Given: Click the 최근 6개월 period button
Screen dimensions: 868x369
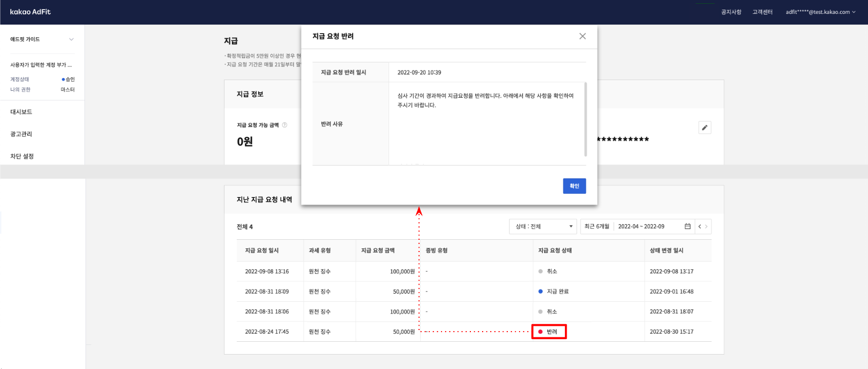Looking at the screenshot, I should pos(596,226).
